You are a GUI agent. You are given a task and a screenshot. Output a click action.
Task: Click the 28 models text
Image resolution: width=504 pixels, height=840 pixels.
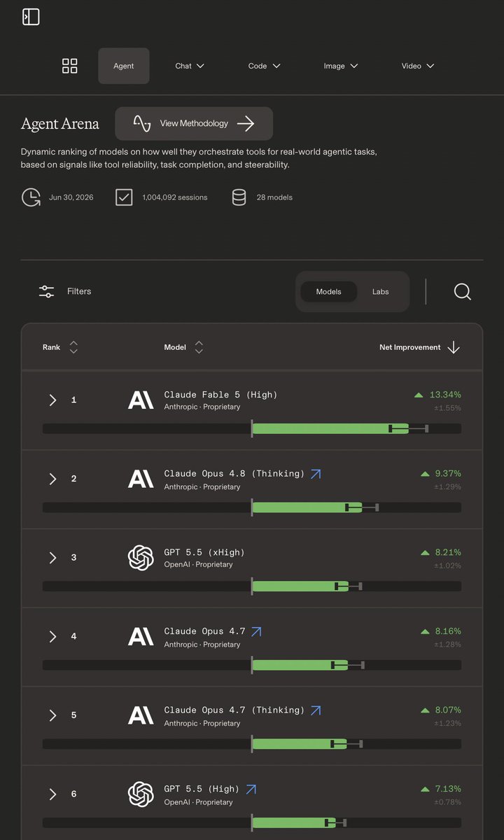274,197
